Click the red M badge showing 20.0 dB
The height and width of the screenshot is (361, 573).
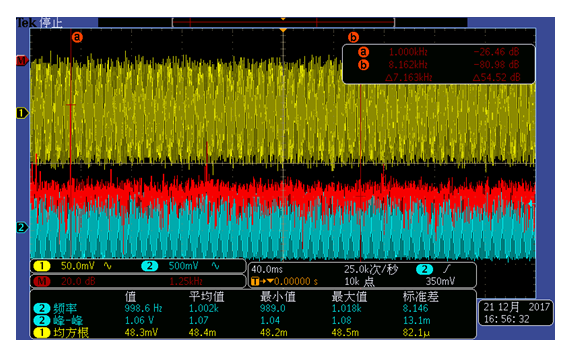click(42, 281)
